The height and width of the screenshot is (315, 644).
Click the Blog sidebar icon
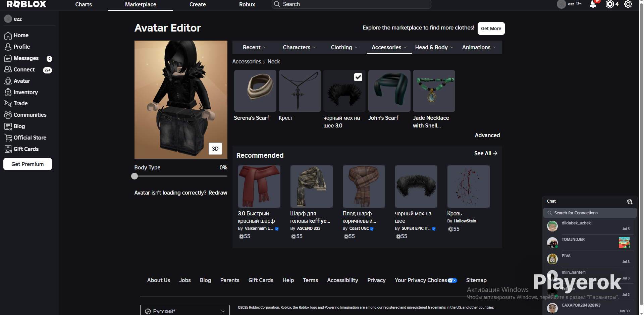[x=8, y=126]
